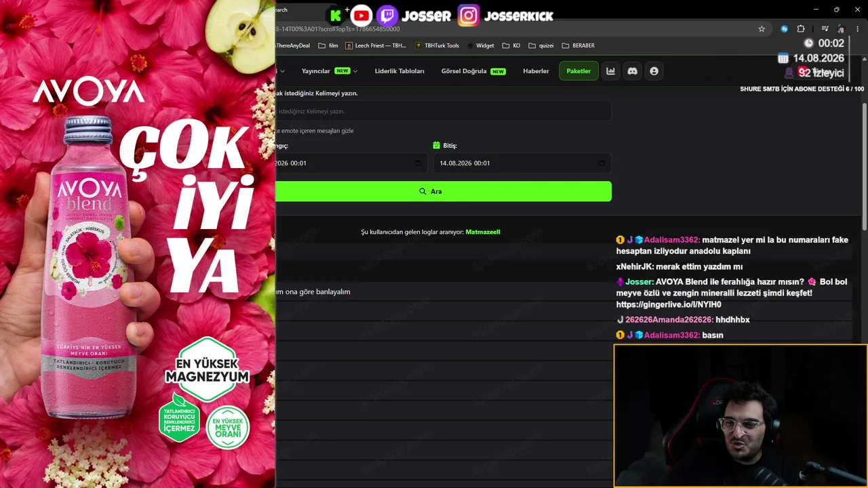This screenshot has width=868, height=488.
Task: Open the Leech Priest bookmark
Action: coord(376,45)
